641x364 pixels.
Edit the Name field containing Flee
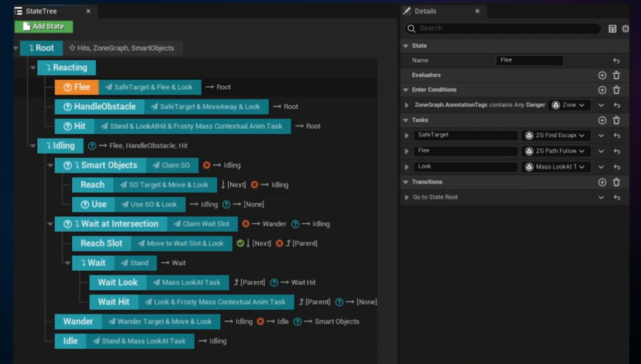[530, 60]
